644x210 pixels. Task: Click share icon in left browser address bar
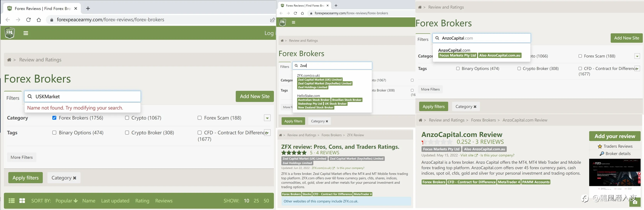click(x=272, y=20)
